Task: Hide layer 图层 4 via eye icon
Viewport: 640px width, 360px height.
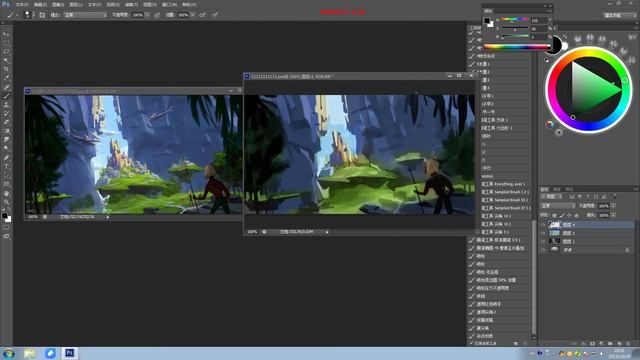Action: [543, 225]
